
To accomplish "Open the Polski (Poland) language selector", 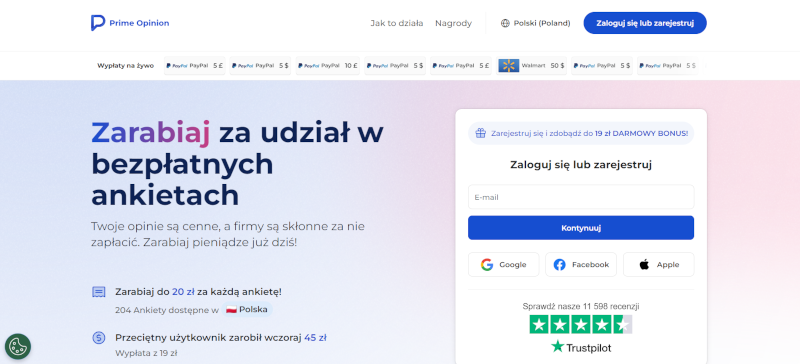I will pos(536,23).
